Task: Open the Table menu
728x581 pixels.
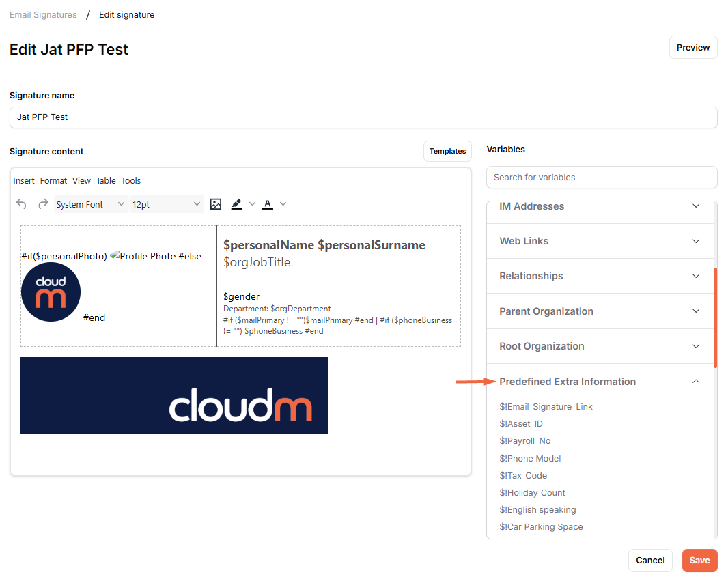Action: (106, 180)
